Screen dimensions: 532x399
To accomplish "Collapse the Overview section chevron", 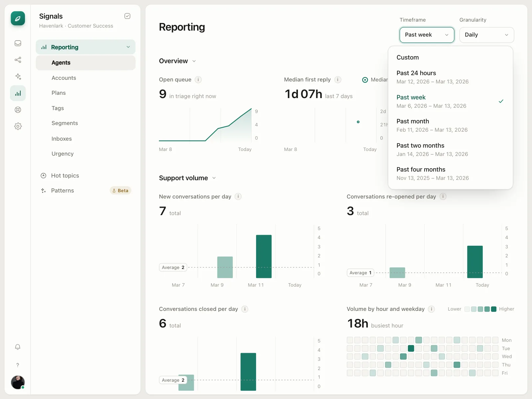I will point(194,61).
